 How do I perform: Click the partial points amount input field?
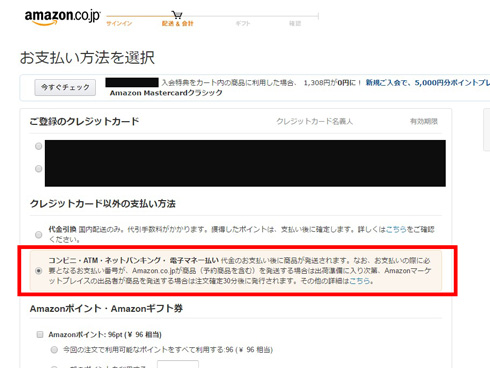(x=178, y=364)
